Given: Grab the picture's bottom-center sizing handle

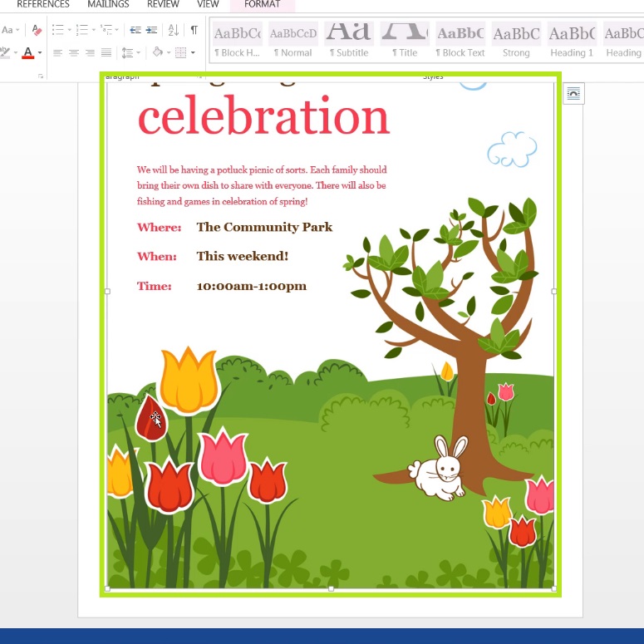Looking at the screenshot, I should (x=331, y=588).
